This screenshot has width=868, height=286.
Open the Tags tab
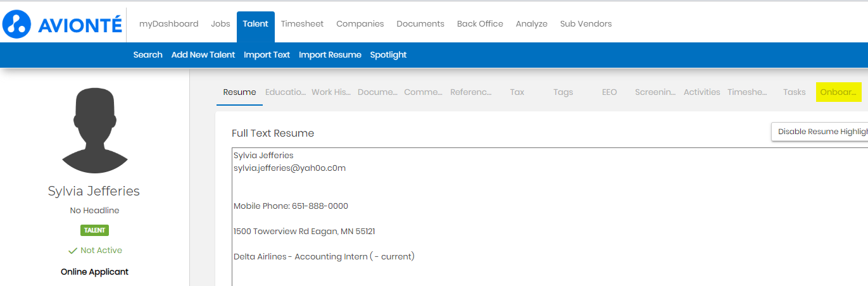(x=563, y=92)
